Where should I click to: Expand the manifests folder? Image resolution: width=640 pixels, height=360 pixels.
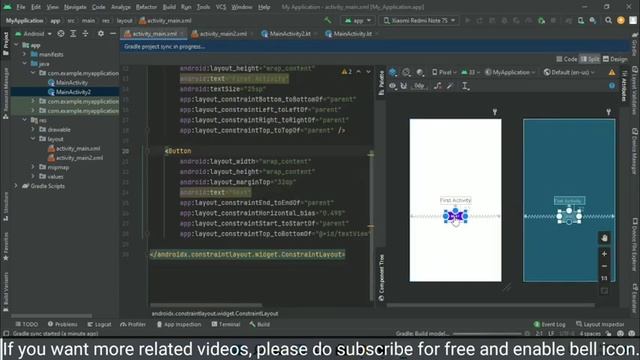pos(24,54)
